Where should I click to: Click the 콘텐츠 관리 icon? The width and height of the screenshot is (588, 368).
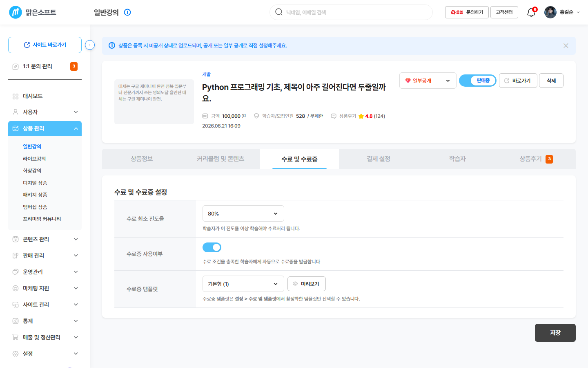pyautogui.click(x=16, y=239)
